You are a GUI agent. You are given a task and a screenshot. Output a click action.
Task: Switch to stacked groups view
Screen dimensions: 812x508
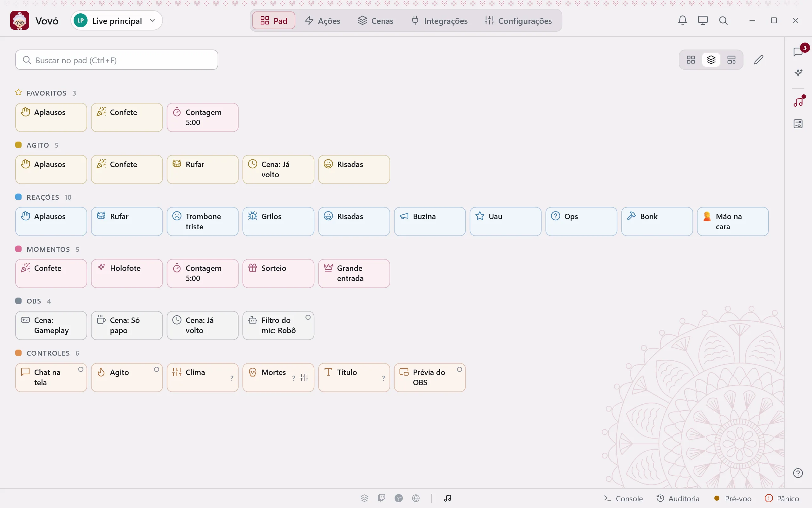tap(711, 60)
